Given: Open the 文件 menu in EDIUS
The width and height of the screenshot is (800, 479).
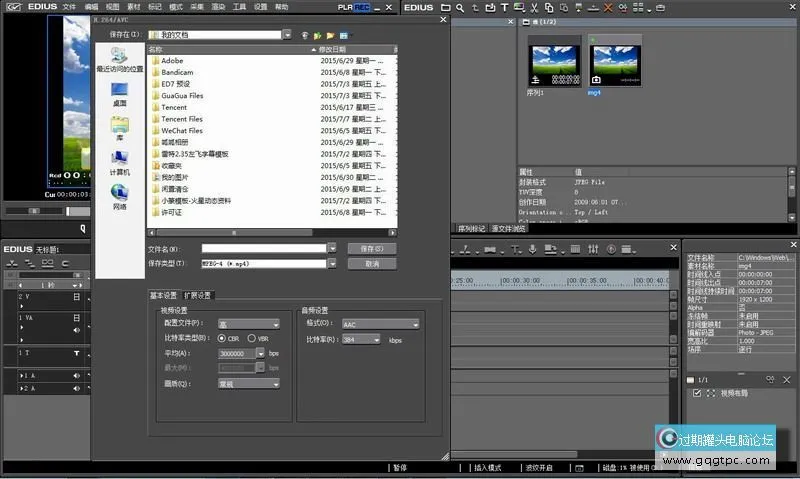Looking at the screenshot, I should tap(69, 7).
